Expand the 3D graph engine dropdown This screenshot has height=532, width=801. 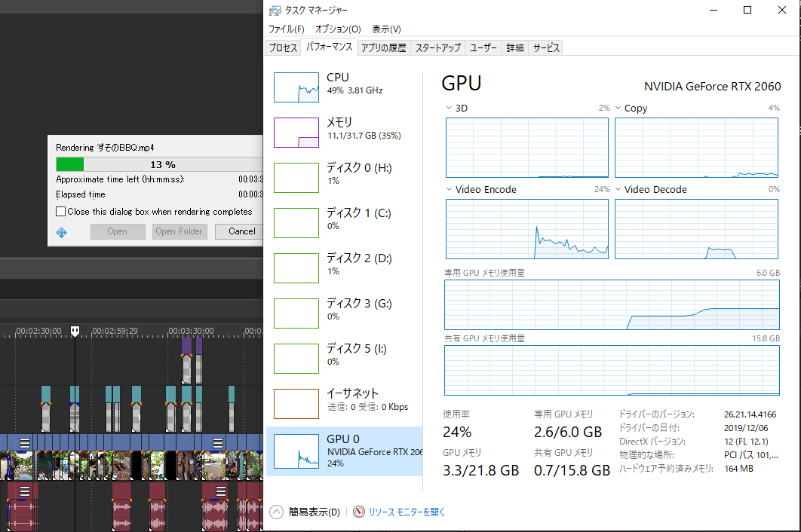click(x=450, y=109)
